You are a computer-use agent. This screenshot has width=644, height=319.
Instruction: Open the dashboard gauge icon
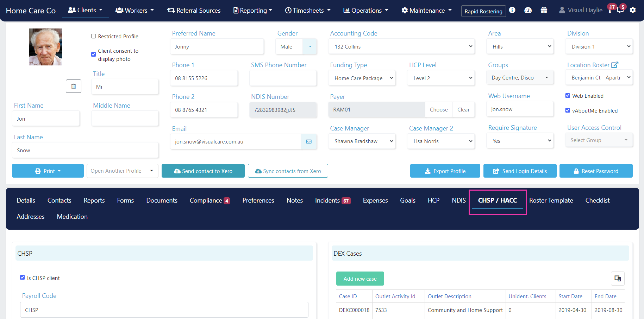(528, 10)
